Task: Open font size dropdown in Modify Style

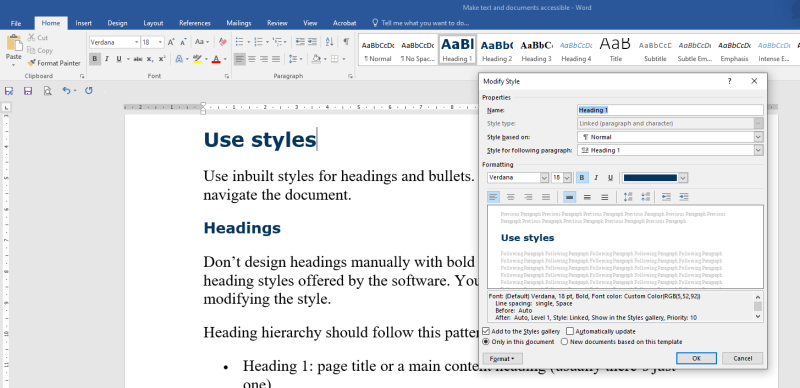Action: pos(567,178)
